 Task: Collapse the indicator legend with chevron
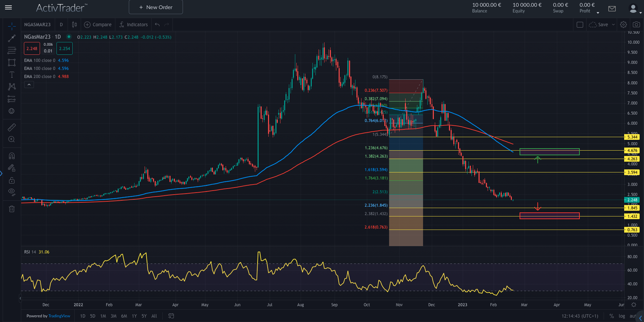[29, 85]
